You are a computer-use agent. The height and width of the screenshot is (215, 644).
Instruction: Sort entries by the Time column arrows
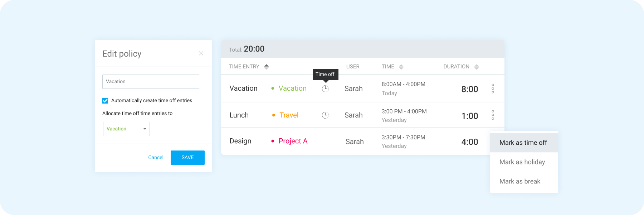(x=401, y=67)
